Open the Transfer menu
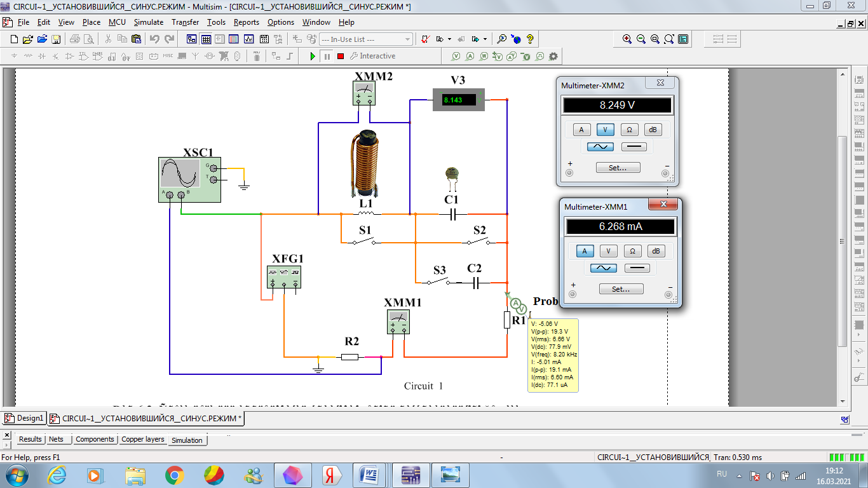The width and height of the screenshot is (868, 488). (x=186, y=22)
